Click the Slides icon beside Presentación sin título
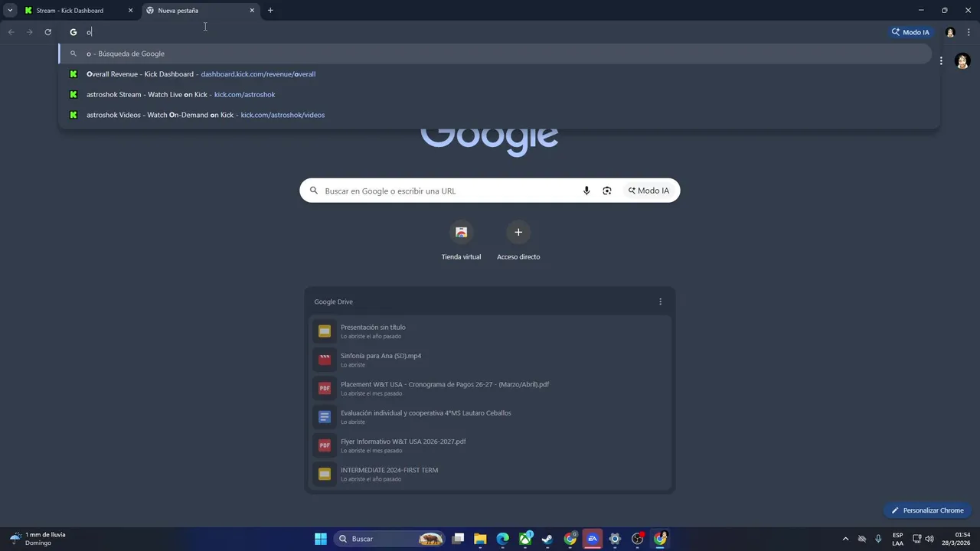Image resolution: width=980 pixels, height=551 pixels. [x=325, y=331]
